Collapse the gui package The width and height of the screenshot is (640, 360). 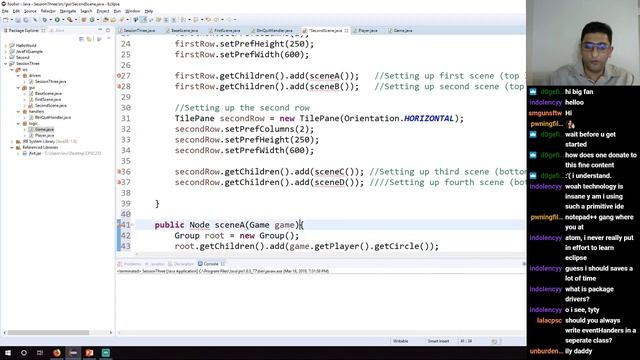coord(18,88)
